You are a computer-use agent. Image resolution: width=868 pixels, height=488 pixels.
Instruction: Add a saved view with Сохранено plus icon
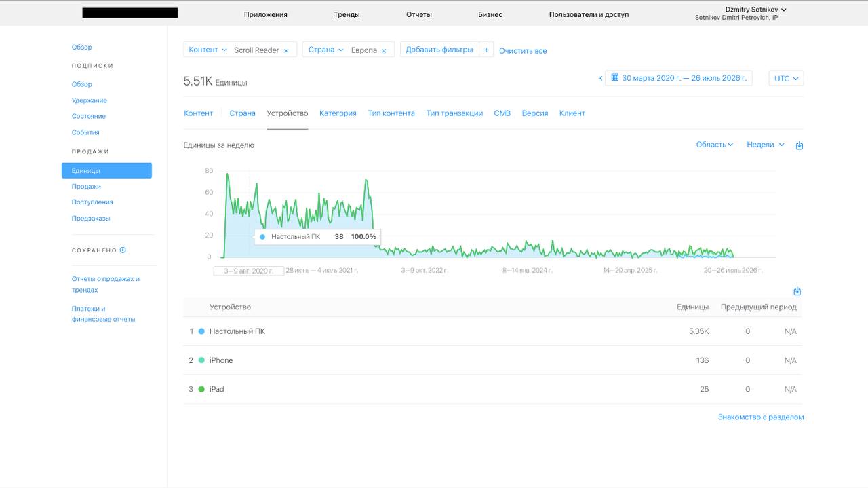(x=123, y=250)
